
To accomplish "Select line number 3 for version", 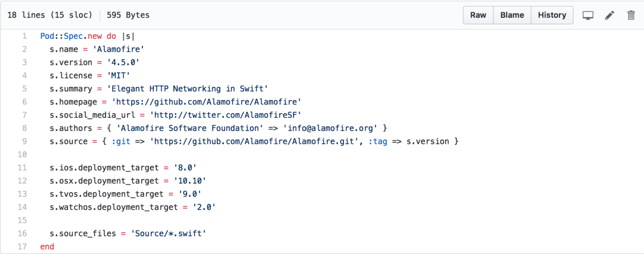I will [24, 62].
